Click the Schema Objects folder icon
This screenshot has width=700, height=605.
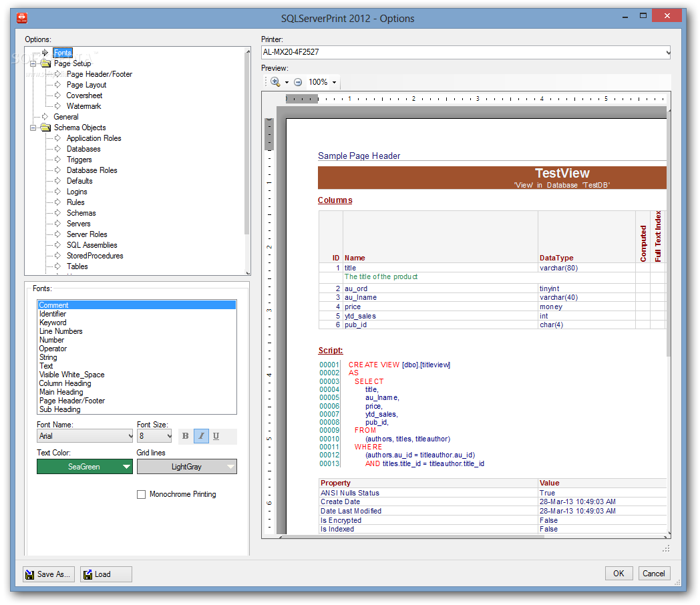(45, 128)
